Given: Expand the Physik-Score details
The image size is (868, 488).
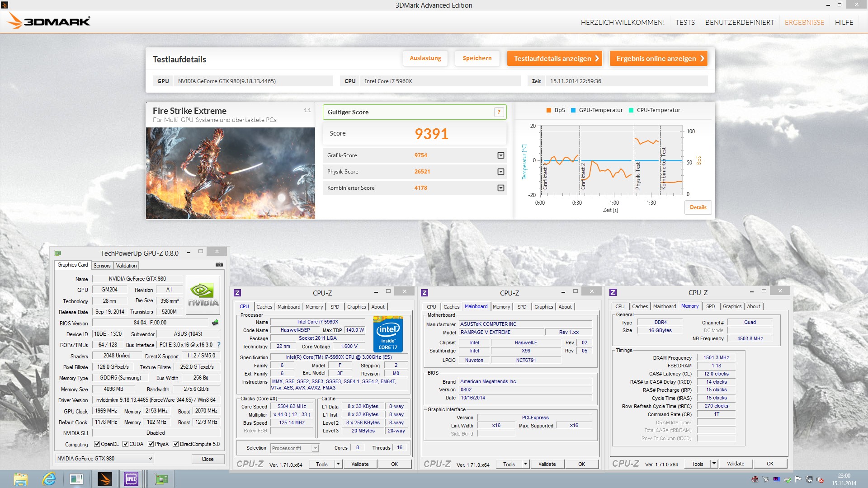Looking at the screenshot, I should (501, 172).
